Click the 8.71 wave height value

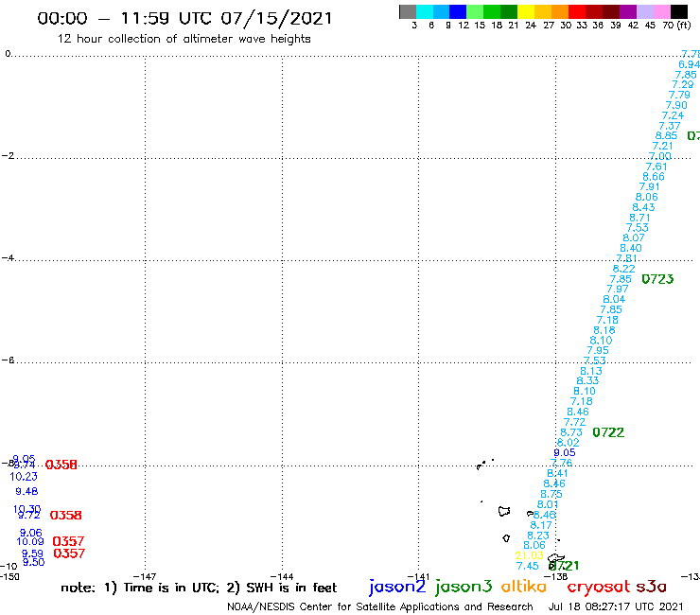pos(639,218)
